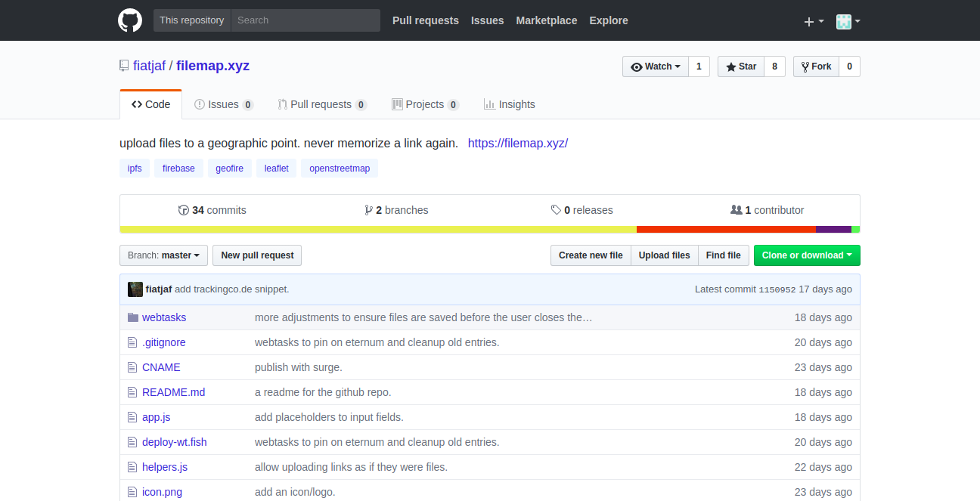Star the filemap.xyz repository
The width and height of the screenshot is (980, 501).
click(x=741, y=66)
